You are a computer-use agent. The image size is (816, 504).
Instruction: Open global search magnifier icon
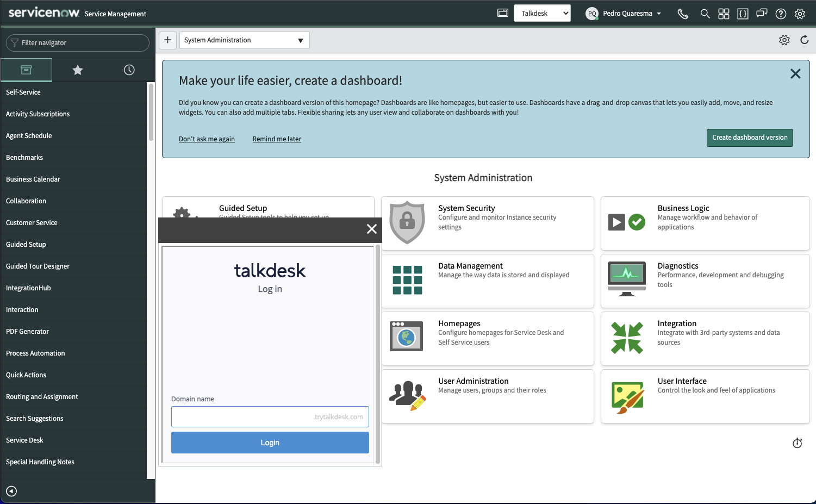click(x=705, y=14)
